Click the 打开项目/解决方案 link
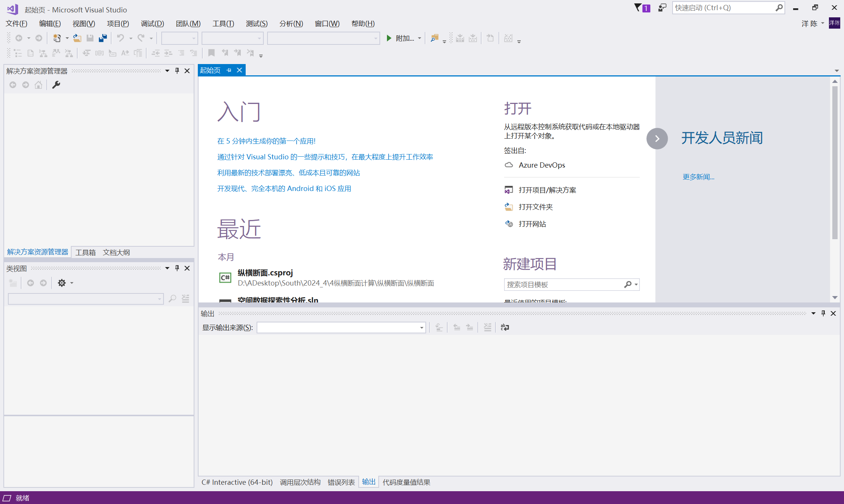The image size is (844, 504). coord(547,189)
